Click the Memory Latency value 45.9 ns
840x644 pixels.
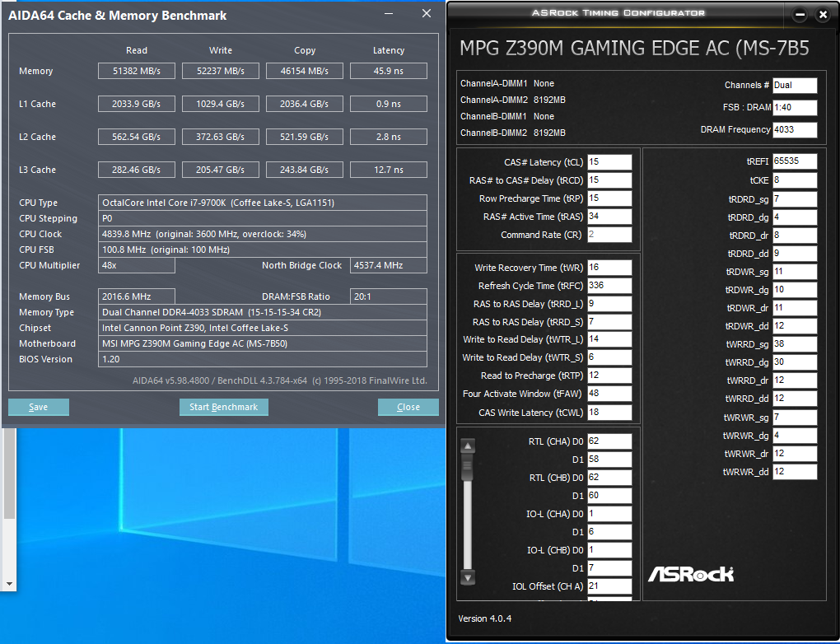click(x=389, y=71)
